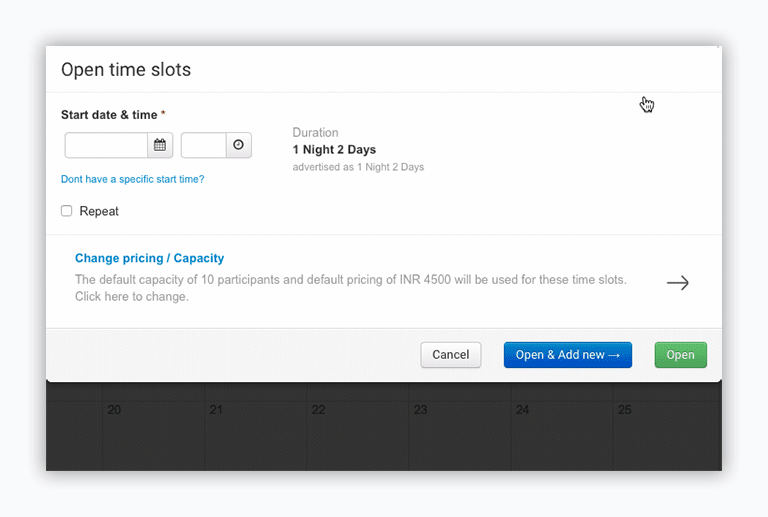The image size is (768, 517).
Task: Click the Repeat label text
Action: tap(99, 211)
